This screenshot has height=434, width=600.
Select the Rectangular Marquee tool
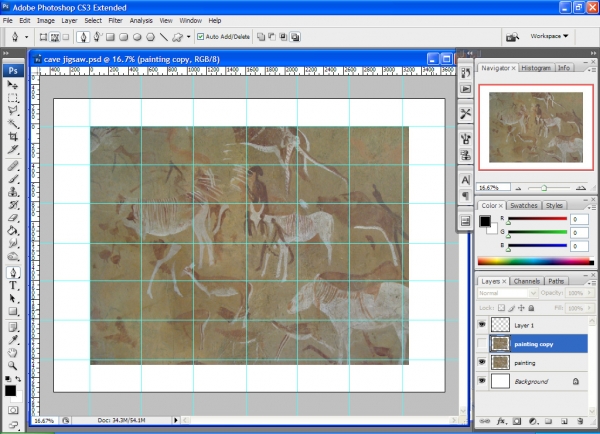[13, 98]
